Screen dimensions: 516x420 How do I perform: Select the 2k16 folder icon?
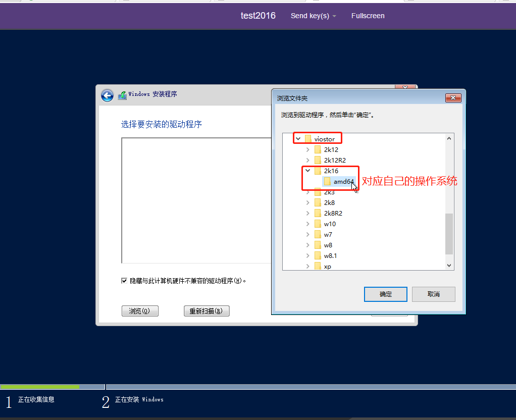tap(318, 171)
